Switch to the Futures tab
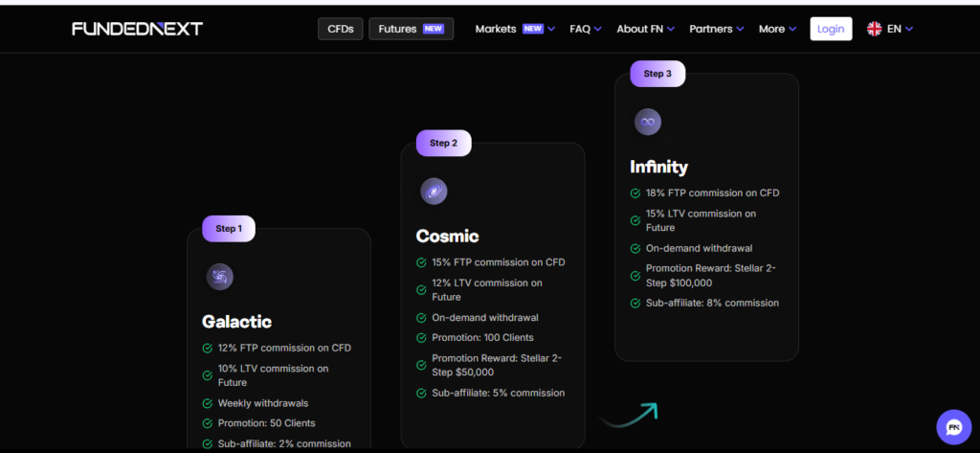This screenshot has height=453, width=980. pyautogui.click(x=397, y=29)
